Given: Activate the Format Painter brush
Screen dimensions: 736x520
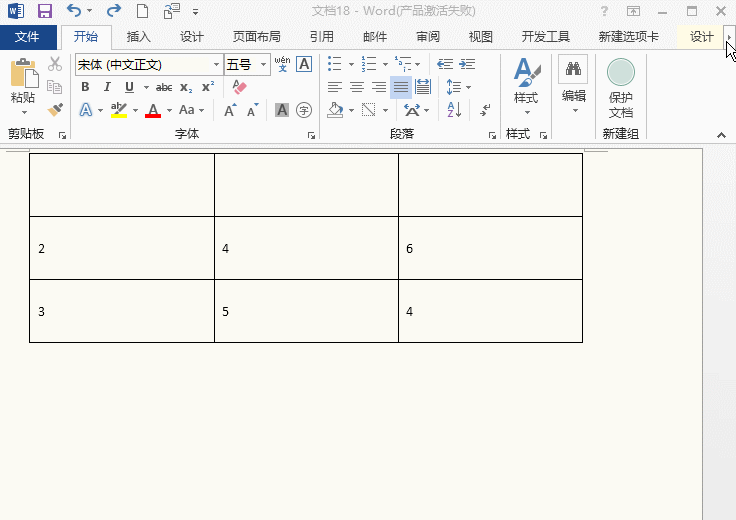Looking at the screenshot, I should 55,110.
